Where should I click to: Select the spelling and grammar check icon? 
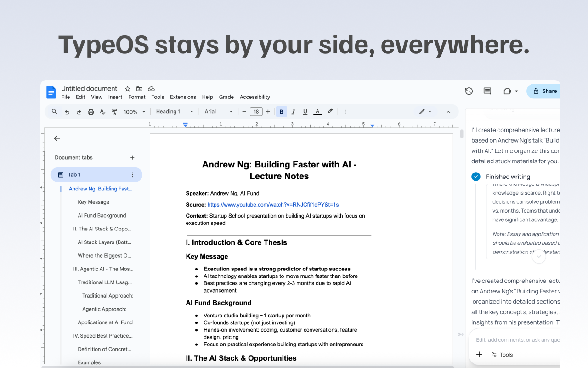click(x=102, y=111)
